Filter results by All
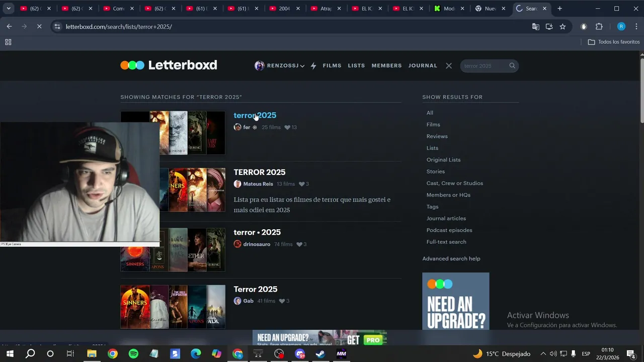Image resolution: width=644 pixels, height=362 pixels. pos(430,113)
